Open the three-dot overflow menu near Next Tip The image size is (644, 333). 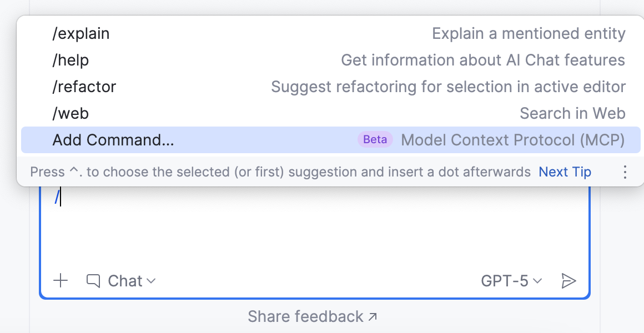point(625,172)
